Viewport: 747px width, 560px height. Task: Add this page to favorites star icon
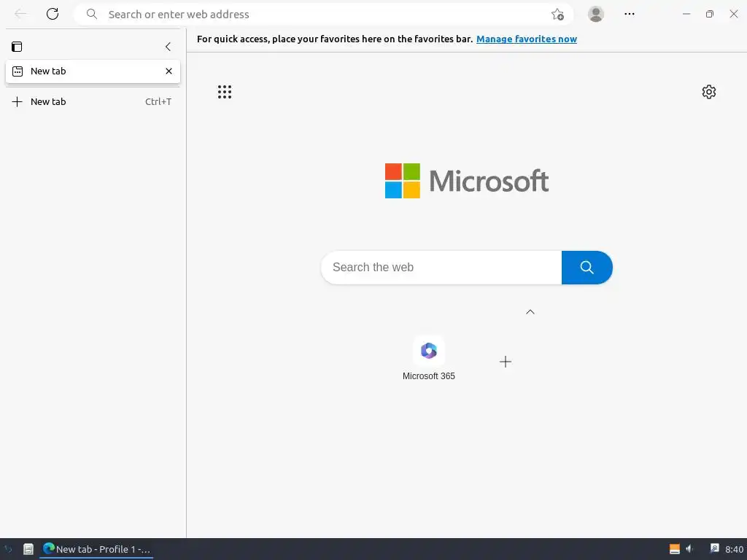[557, 15]
